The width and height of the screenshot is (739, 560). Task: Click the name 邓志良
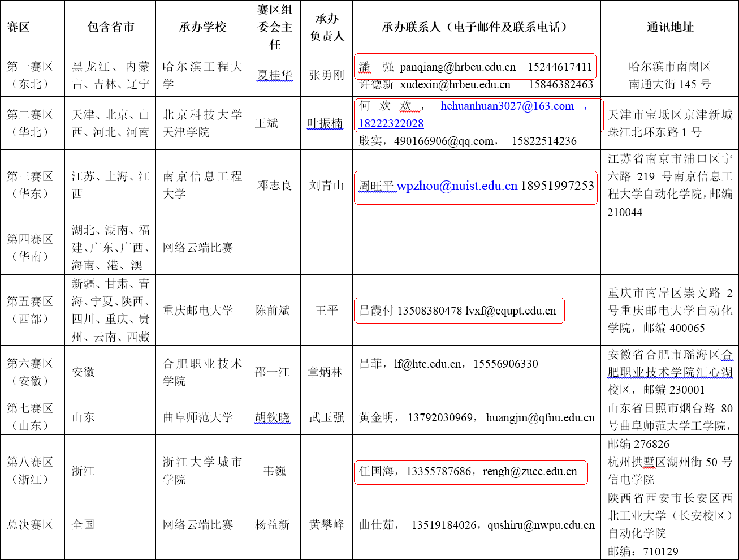[274, 185]
